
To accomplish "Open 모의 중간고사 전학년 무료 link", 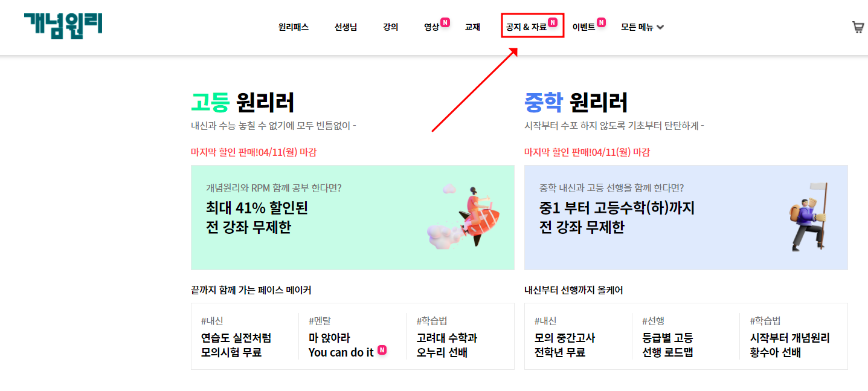I will click(x=565, y=344).
